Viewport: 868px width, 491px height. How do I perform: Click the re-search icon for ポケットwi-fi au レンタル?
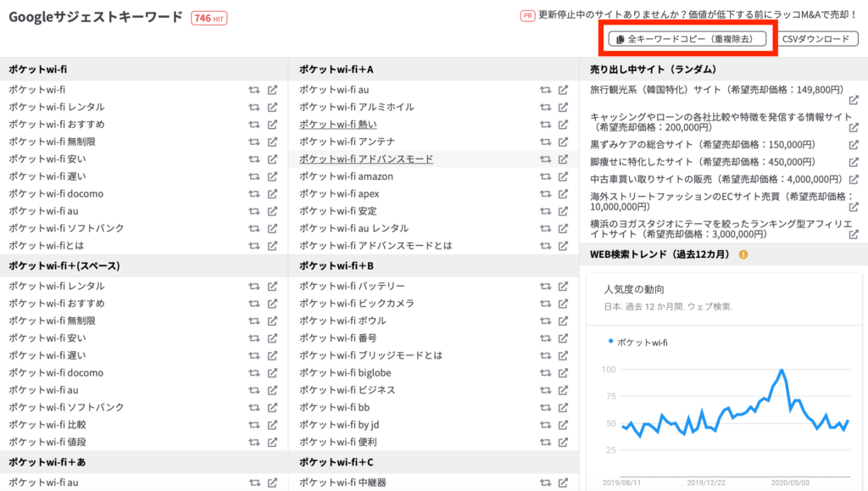[x=545, y=229]
